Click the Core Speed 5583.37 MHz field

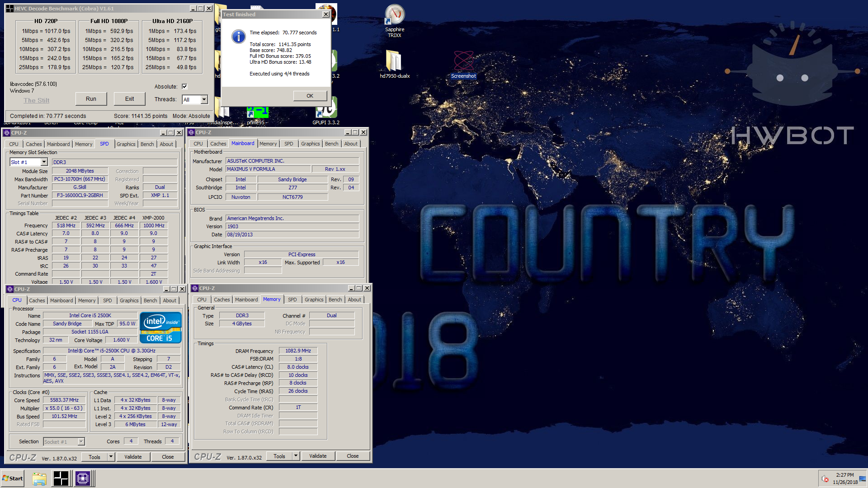coord(64,400)
